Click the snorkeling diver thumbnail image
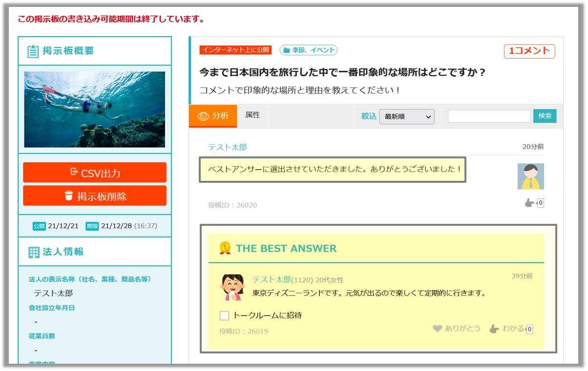Screen dimensions: 588x371 tap(95, 109)
